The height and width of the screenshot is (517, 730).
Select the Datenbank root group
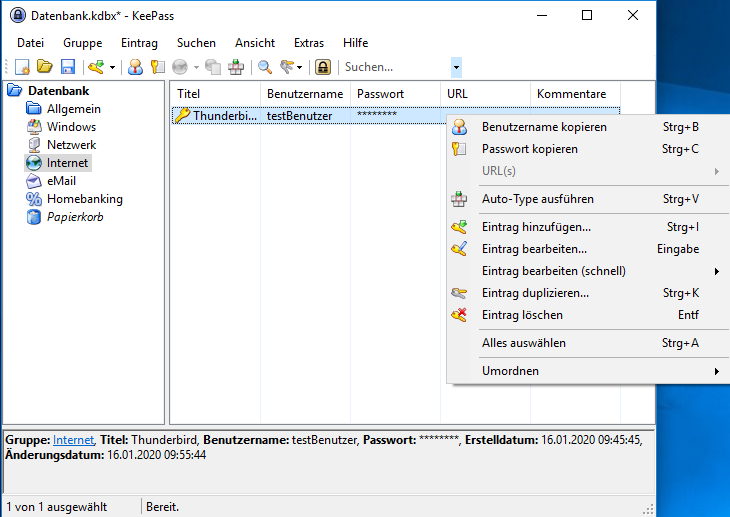[58, 91]
